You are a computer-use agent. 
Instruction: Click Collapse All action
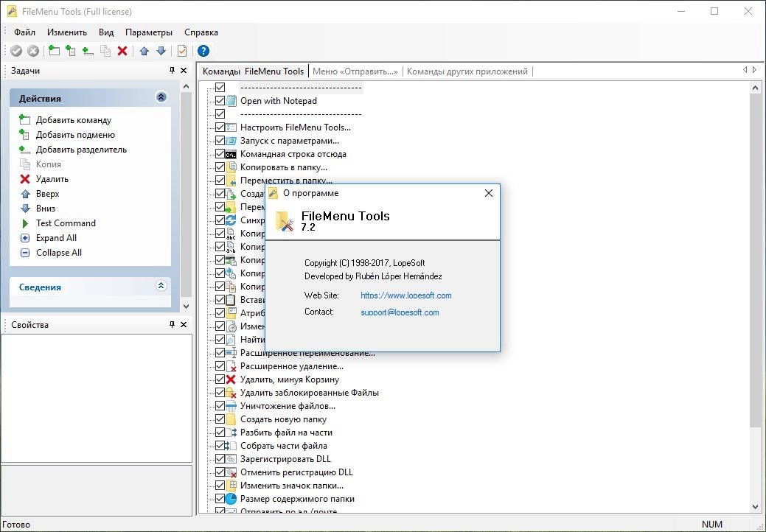59,253
